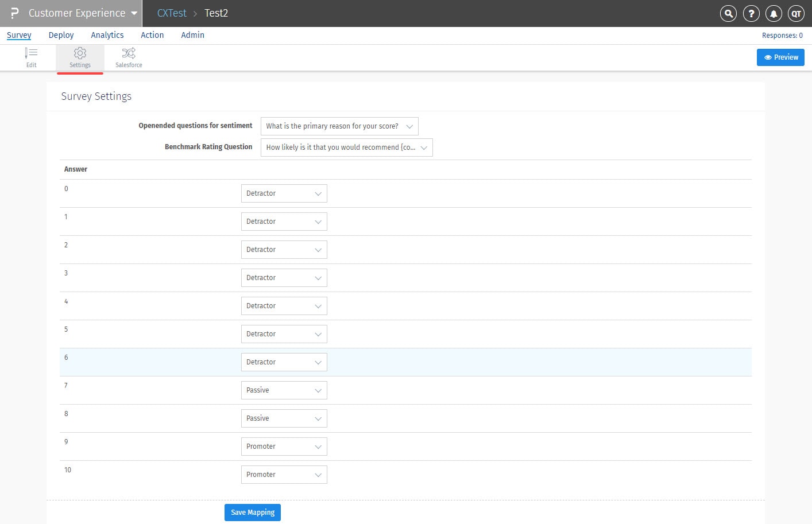812x524 pixels.
Task: Follow the CXTest breadcrumb link
Action: [x=172, y=13]
